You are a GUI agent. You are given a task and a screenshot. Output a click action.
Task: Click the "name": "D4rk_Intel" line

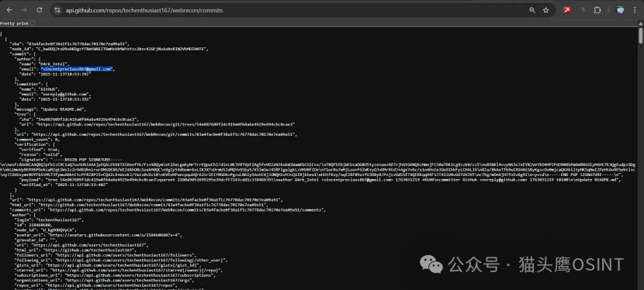point(43,64)
